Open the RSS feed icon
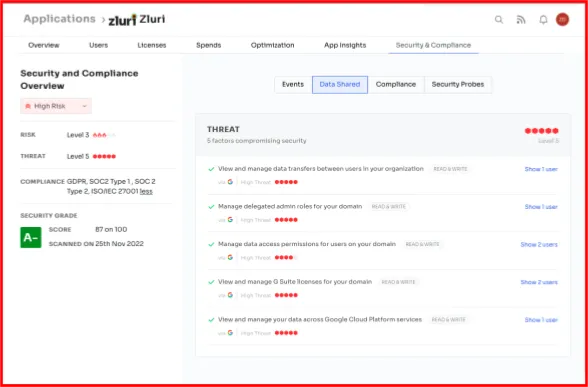Viewport: 588px width, 387px height. (x=521, y=20)
